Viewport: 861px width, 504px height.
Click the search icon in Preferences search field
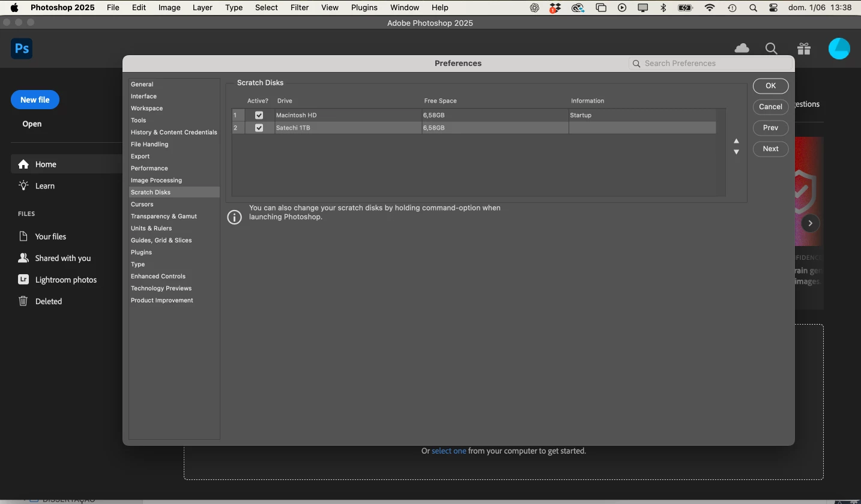pos(636,64)
